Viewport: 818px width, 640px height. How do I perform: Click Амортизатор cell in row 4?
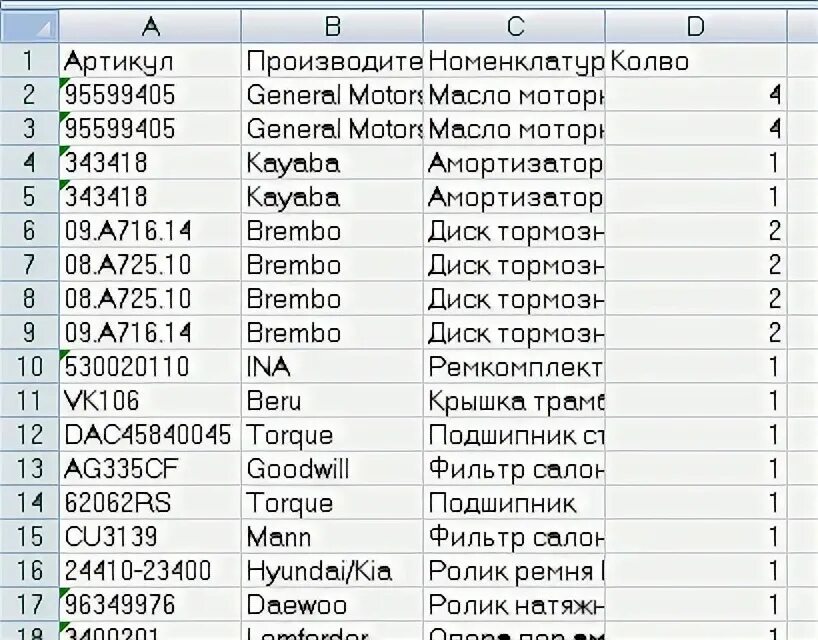tap(514, 162)
